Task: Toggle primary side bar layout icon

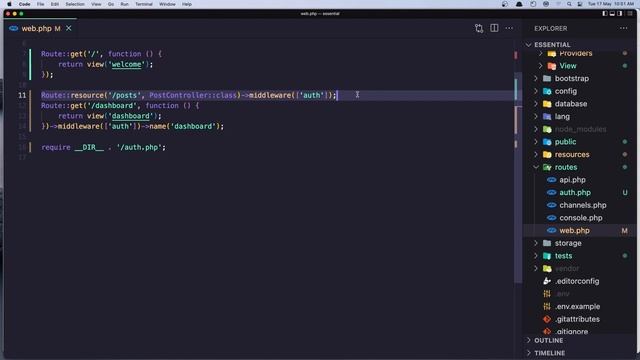Action: (x=604, y=13)
